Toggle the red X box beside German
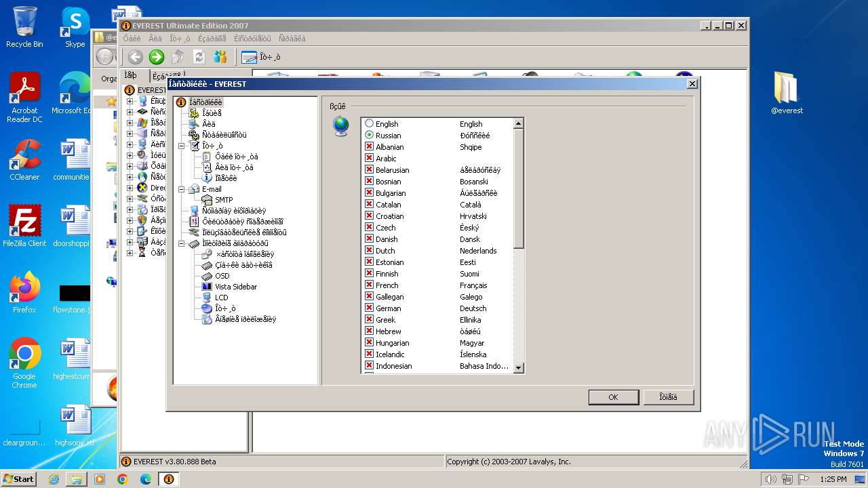868x488 pixels. [369, 308]
